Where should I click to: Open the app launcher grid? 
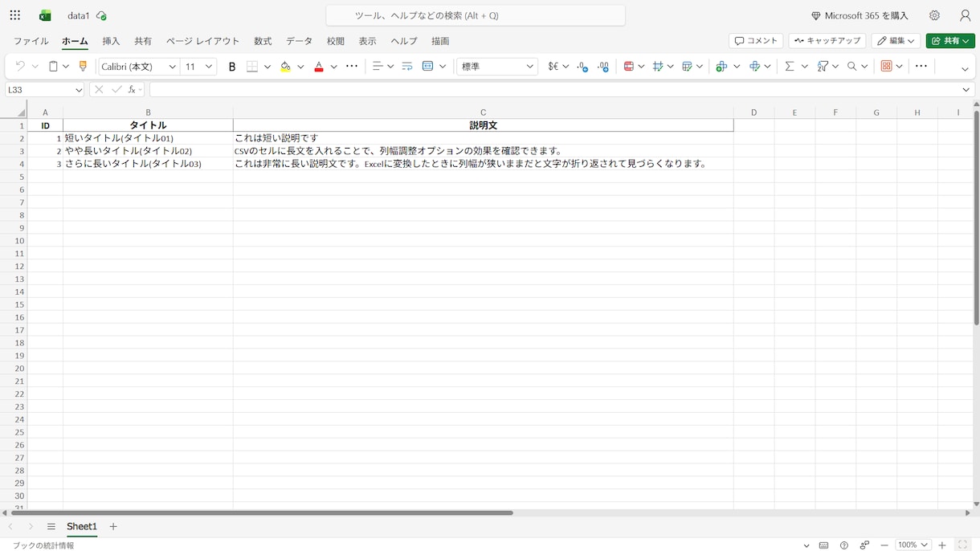(x=15, y=15)
